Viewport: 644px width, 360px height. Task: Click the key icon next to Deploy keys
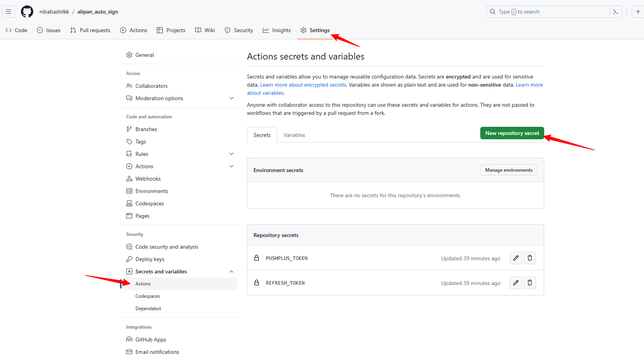tap(129, 259)
